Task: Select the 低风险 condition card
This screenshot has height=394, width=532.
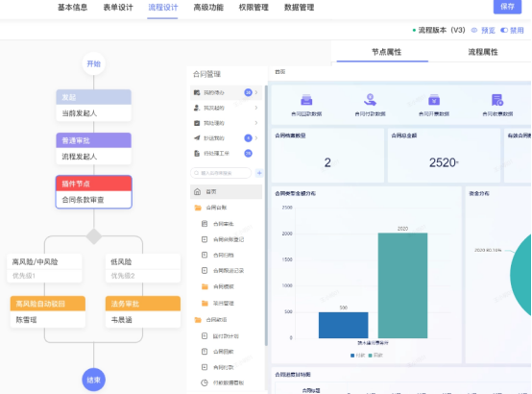Action: tap(143, 268)
